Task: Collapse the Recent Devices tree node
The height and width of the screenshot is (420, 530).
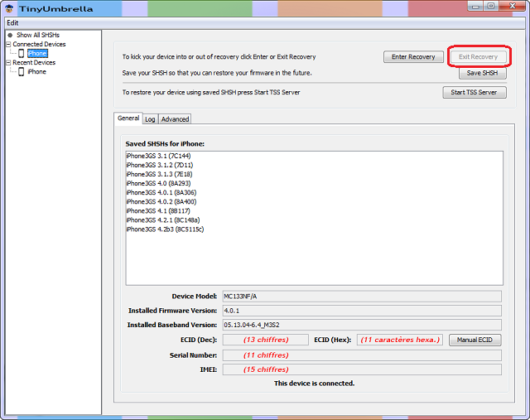Action: click(8, 63)
